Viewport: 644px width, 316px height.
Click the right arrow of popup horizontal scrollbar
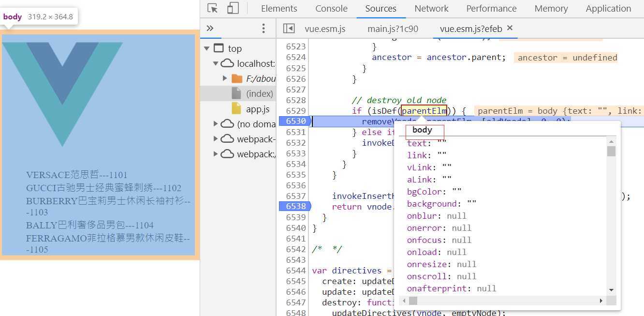(x=601, y=301)
